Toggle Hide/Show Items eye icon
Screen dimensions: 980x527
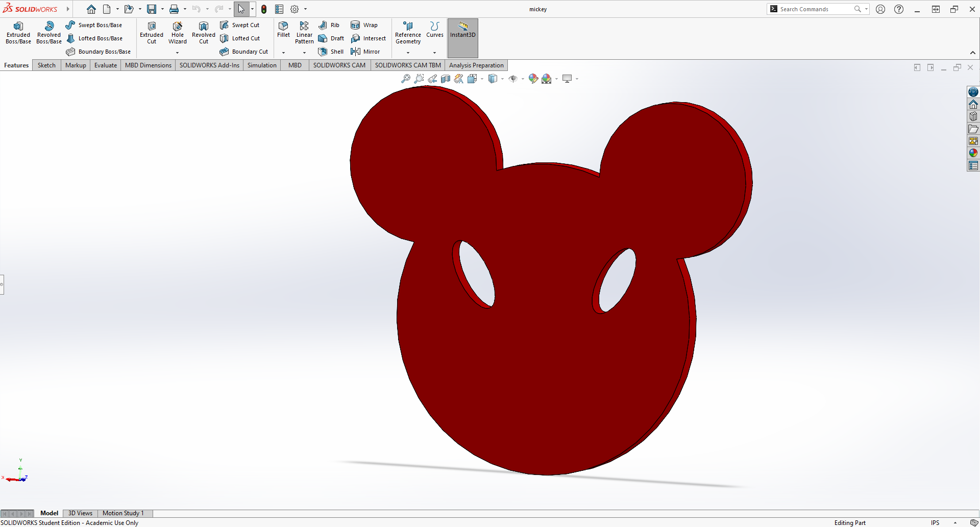click(513, 79)
